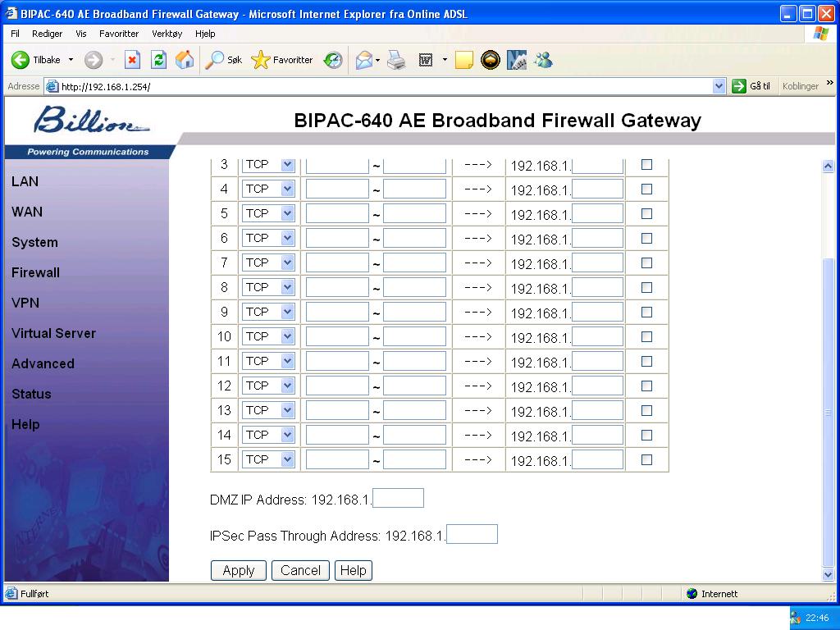Click the scrollbar down arrow
Image resolution: width=840 pixels, height=630 pixels.
coord(828,574)
